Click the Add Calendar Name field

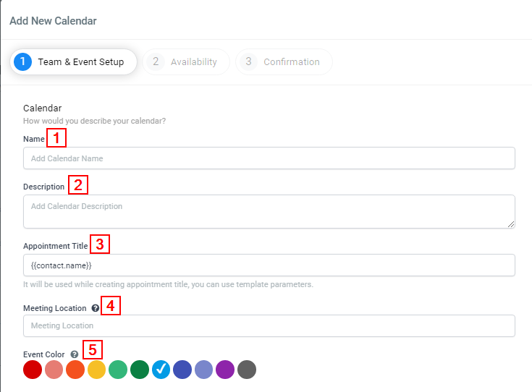(269, 158)
